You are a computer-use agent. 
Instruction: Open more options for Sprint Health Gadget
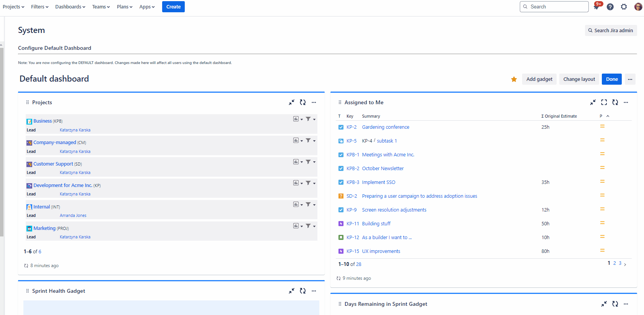(314, 291)
